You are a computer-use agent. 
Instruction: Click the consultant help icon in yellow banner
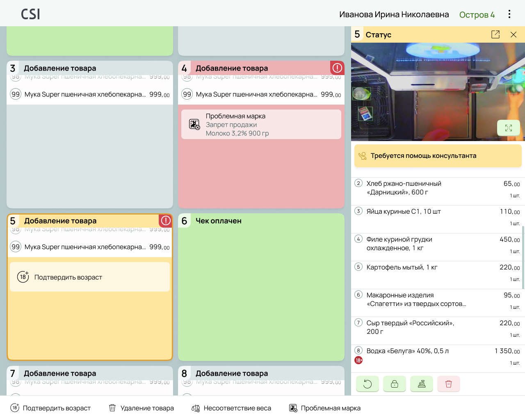(x=363, y=156)
